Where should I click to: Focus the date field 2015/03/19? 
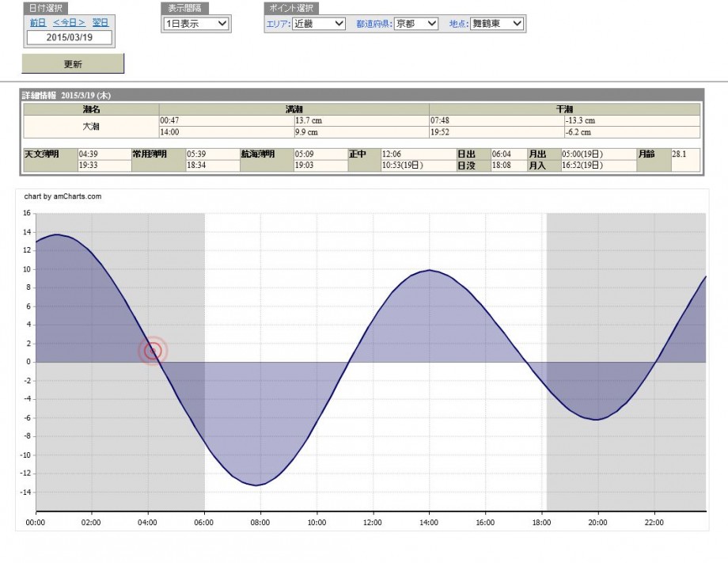coord(69,38)
